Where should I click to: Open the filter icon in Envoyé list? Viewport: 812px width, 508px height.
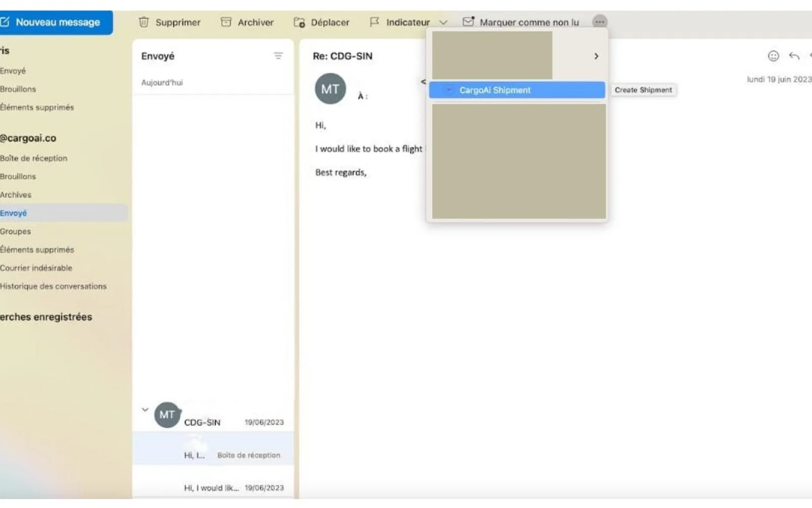click(278, 56)
